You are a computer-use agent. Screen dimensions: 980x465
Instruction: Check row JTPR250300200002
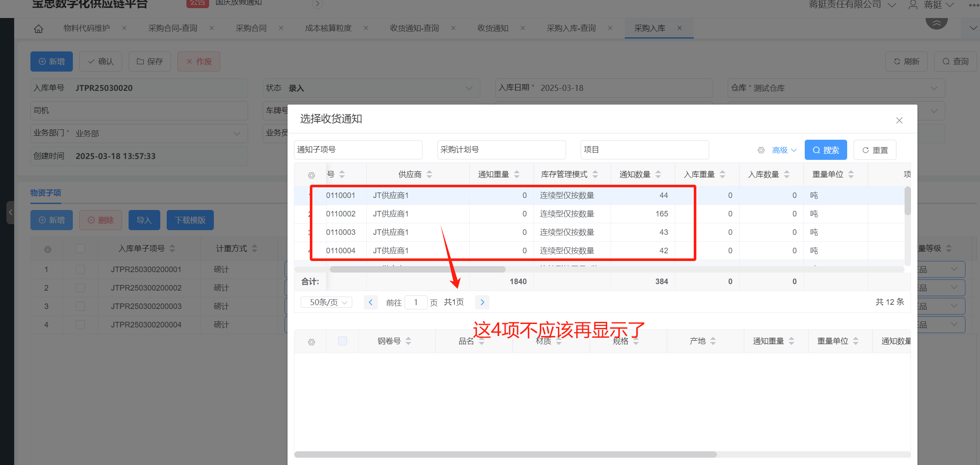click(80, 288)
